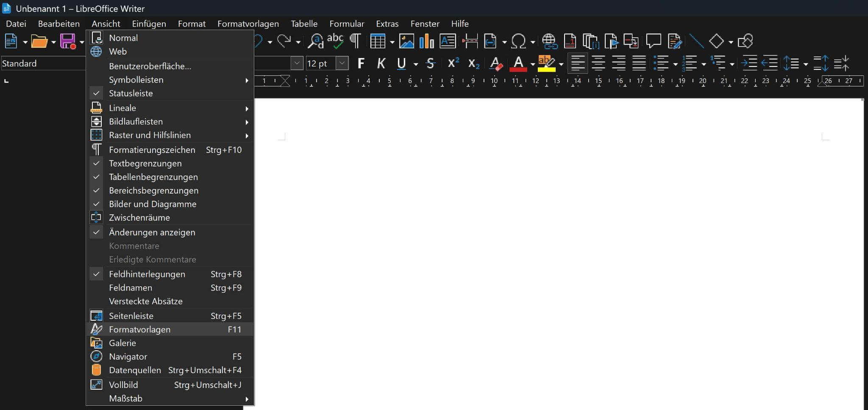Screen dimensions: 868x410
Task: Toggle bold formatting with the F icon
Action: (361, 63)
